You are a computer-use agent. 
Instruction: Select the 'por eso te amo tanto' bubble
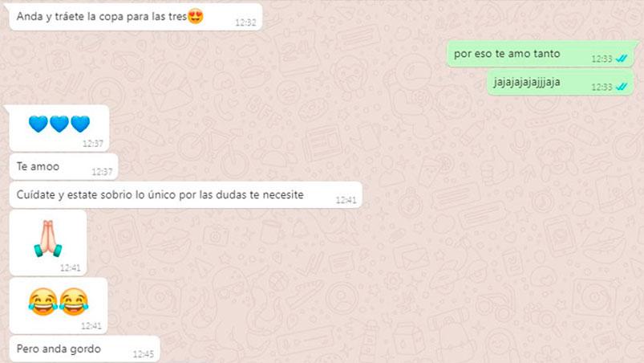[x=541, y=54]
